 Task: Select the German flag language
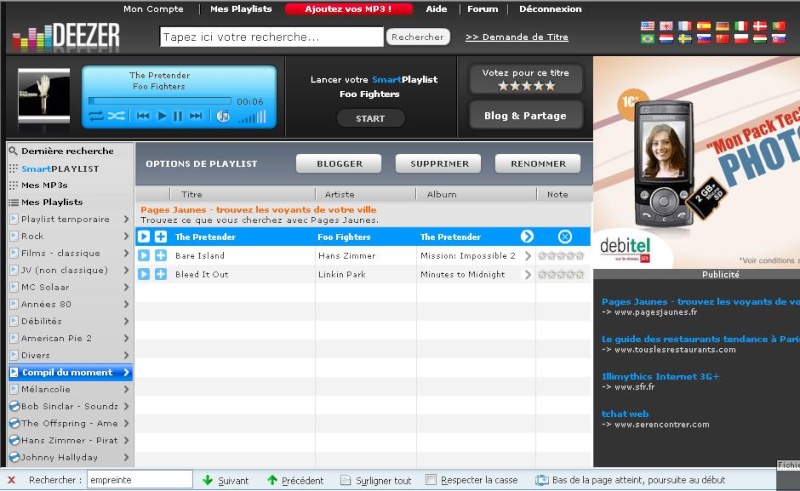point(722,26)
